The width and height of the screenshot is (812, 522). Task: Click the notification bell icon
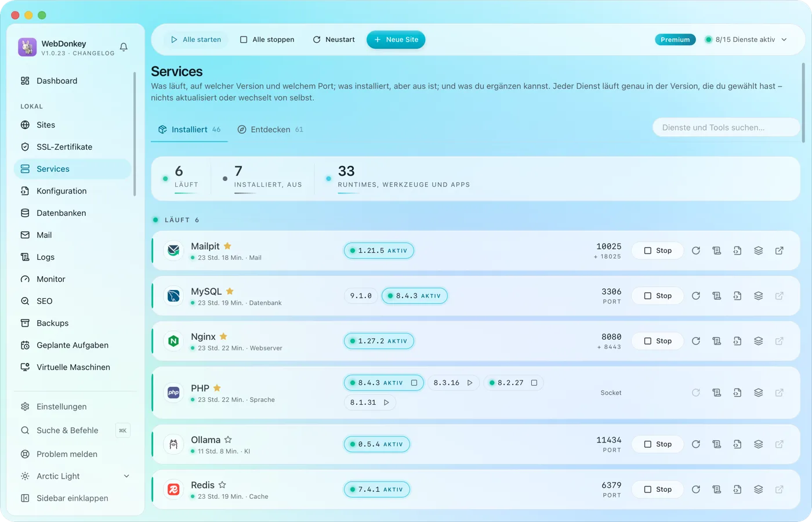pos(124,47)
